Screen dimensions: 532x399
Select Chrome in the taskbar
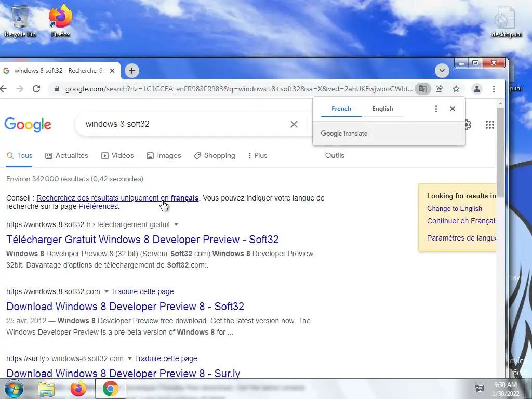(111, 389)
